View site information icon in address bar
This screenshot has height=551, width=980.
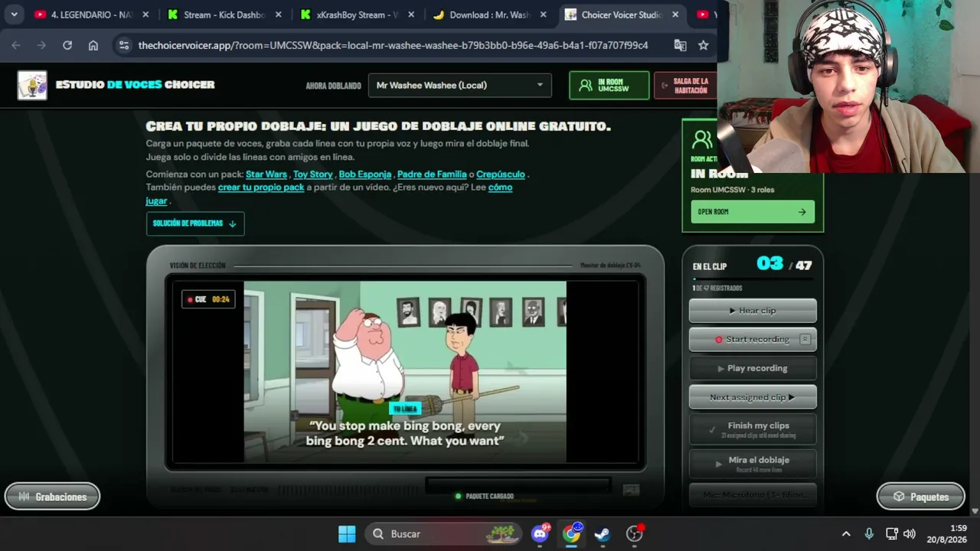coord(124,45)
